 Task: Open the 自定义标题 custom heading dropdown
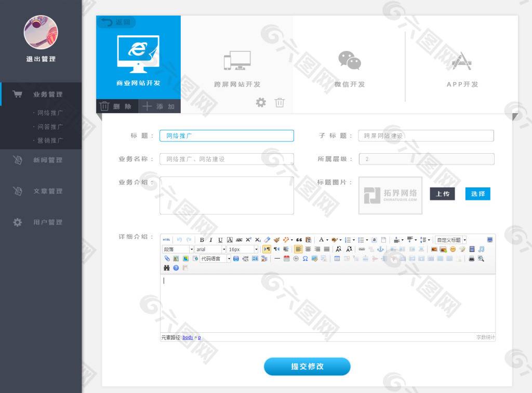tap(451, 240)
